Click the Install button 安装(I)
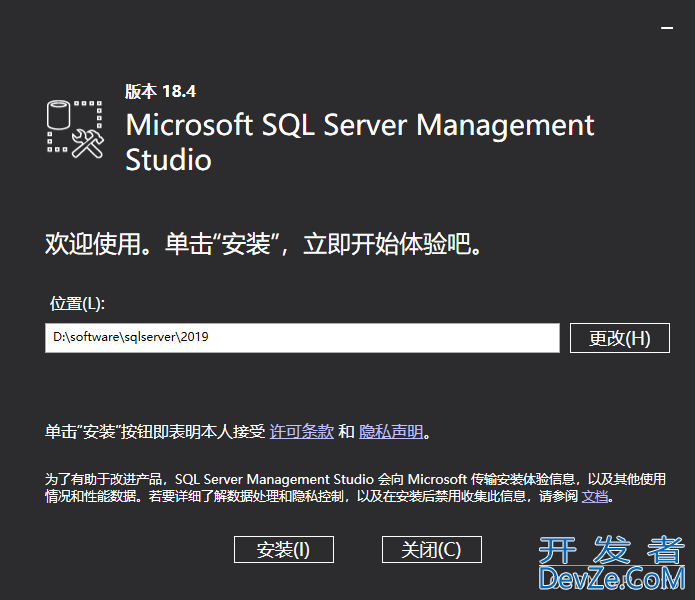Screen dimensions: 695x600 coord(284,549)
